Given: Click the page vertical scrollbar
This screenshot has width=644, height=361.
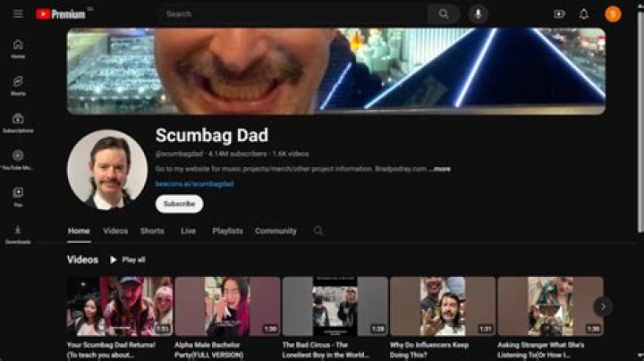Looking at the screenshot, I should click(x=640, y=123).
